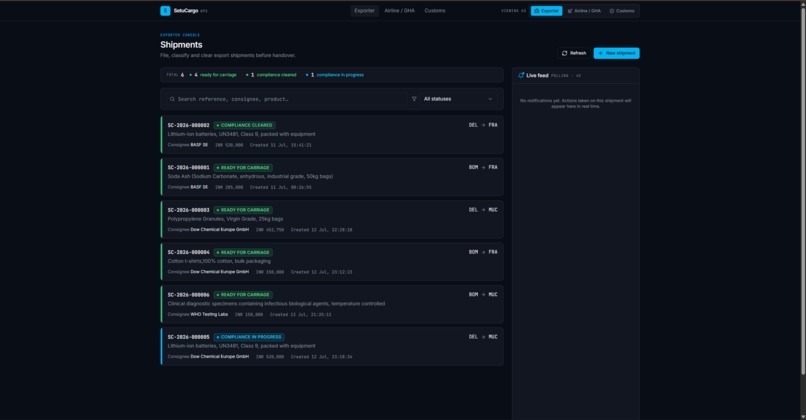Viewport: 806px width, 420px height.
Task: Click the Live feed heading
Action: [537, 76]
